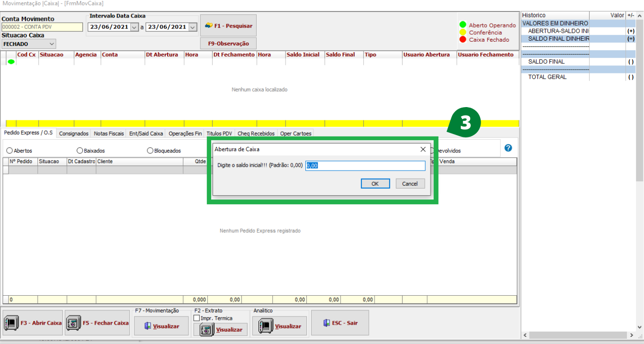Click the F2 Extrato Visualizar button

pyautogui.click(x=221, y=329)
